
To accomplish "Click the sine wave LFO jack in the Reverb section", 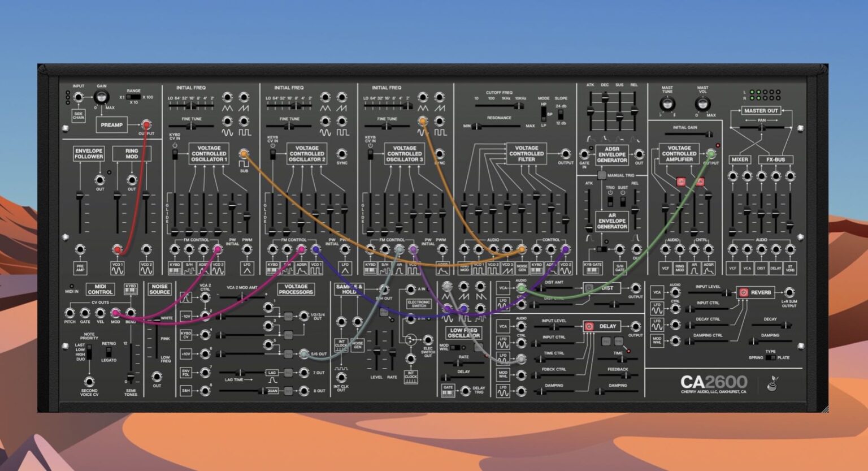I will 675,308.
